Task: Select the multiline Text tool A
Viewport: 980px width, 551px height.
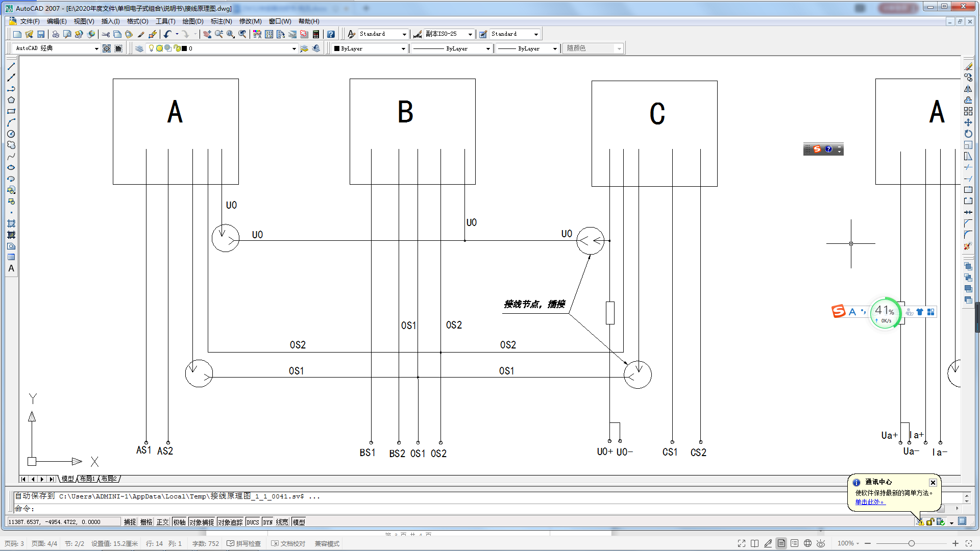Action: [11, 268]
